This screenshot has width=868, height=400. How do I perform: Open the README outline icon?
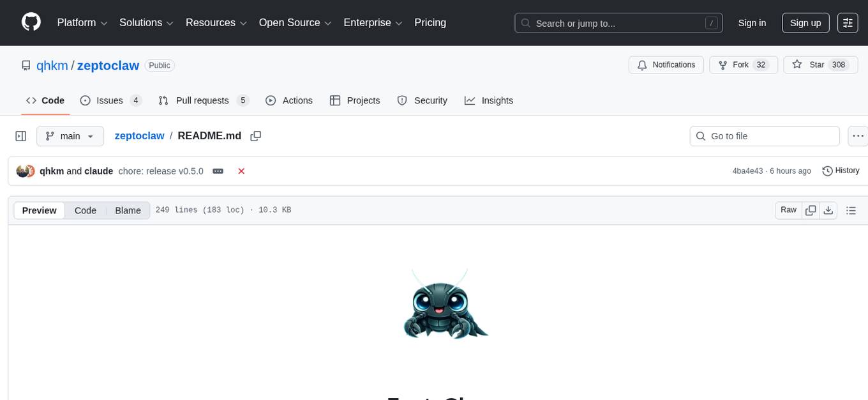[851, 210]
